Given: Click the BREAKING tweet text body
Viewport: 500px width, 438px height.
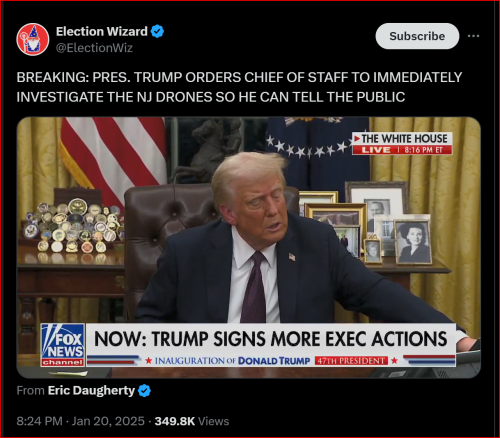Looking at the screenshot, I should coord(239,87).
